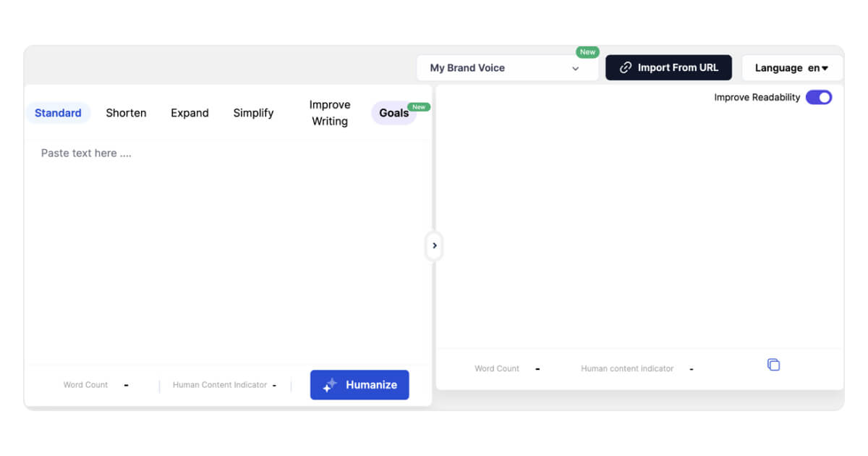Select the Improve Writing tab

(330, 113)
